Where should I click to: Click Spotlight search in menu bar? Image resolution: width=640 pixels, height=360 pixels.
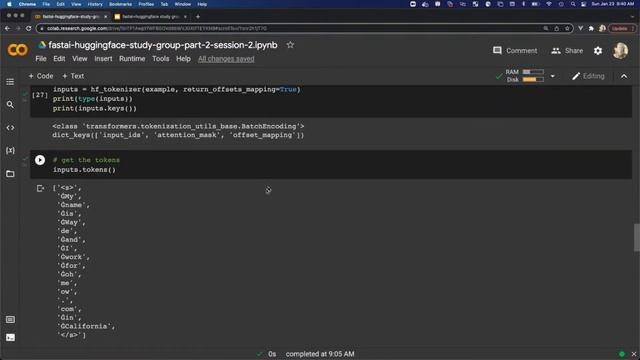[x=573, y=4]
